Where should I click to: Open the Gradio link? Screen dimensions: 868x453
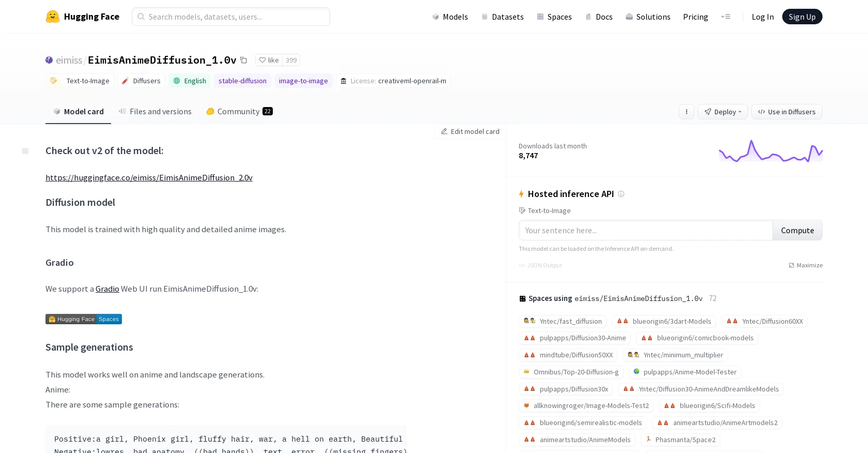tap(107, 289)
